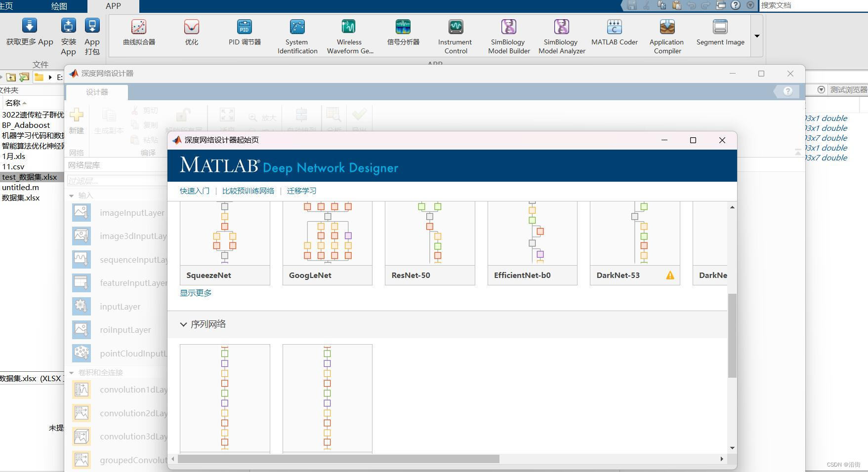
Task: Click the Package App icon
Action: pos(92,26)
